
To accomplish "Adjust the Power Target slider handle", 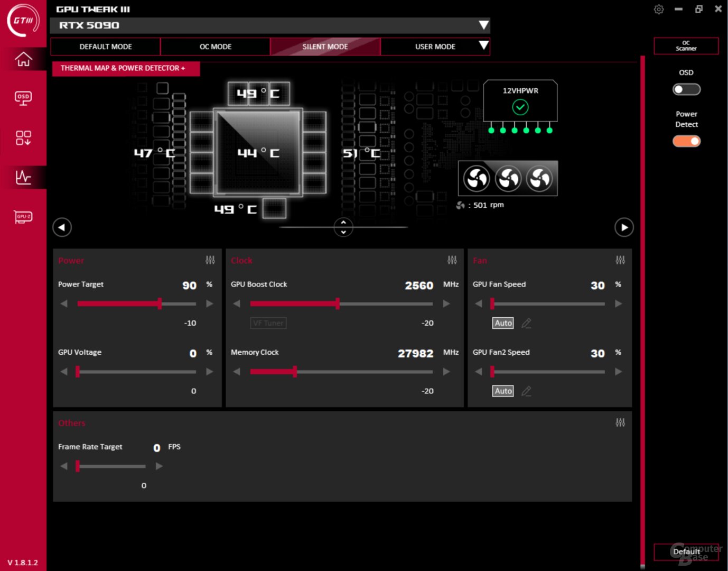I will (x=160, y=304).
